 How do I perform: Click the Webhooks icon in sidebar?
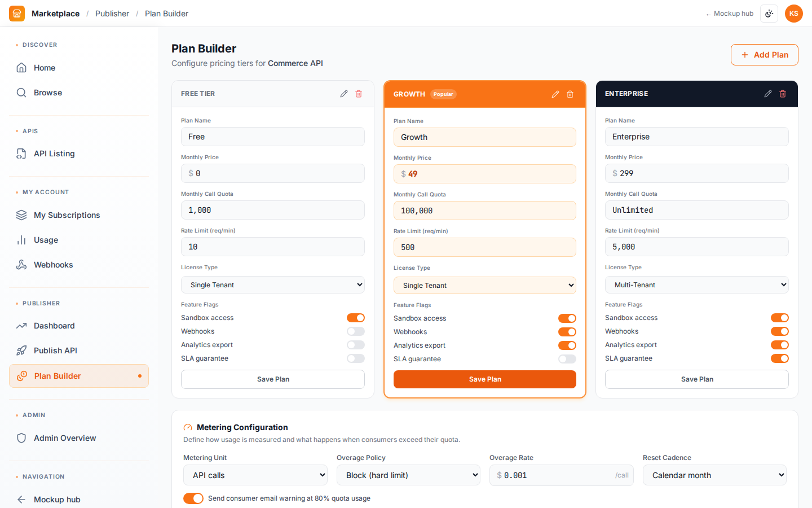(21, 265)
